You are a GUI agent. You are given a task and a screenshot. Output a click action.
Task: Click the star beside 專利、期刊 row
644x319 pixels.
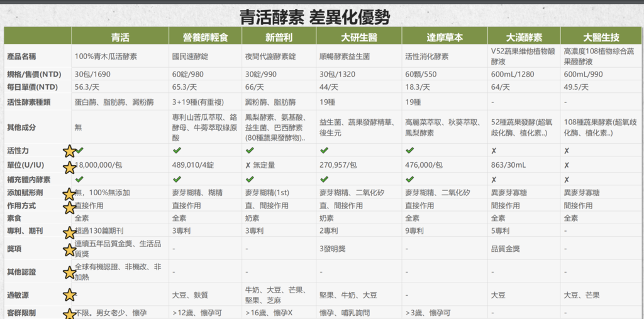tap(69, 233)
